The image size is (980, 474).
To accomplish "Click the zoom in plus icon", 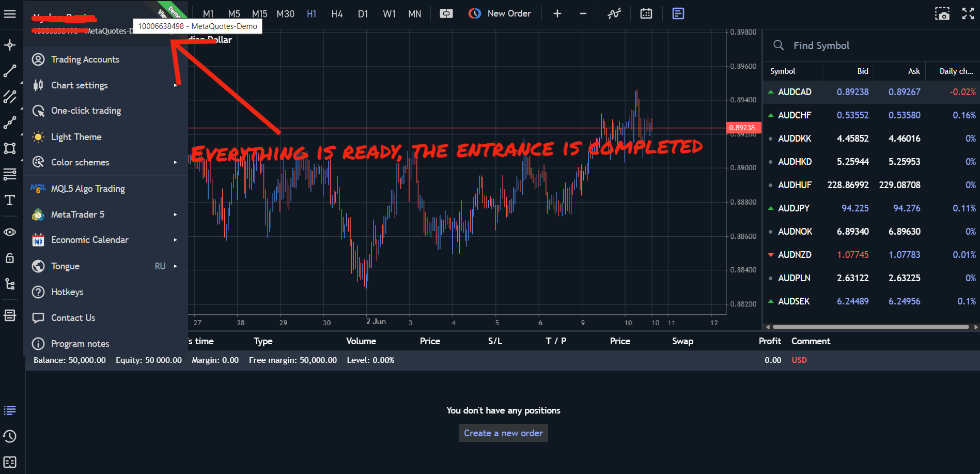I will pos(557,14).
